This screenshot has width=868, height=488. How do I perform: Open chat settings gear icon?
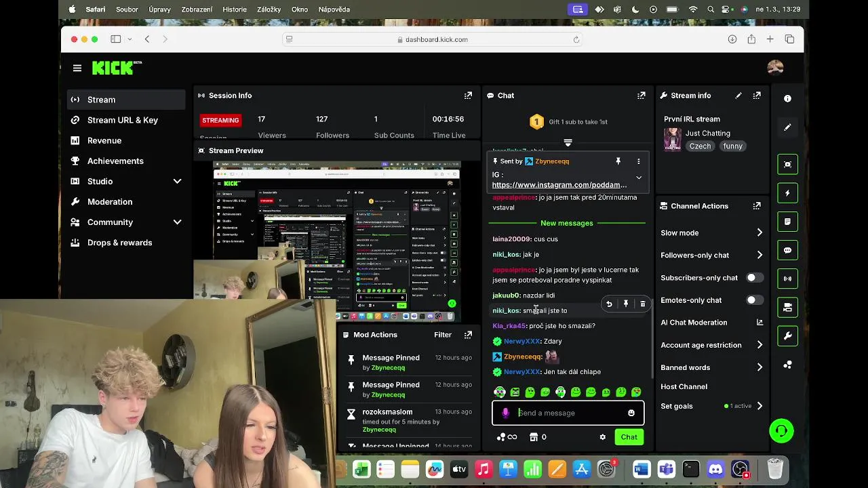pos(602,437)
